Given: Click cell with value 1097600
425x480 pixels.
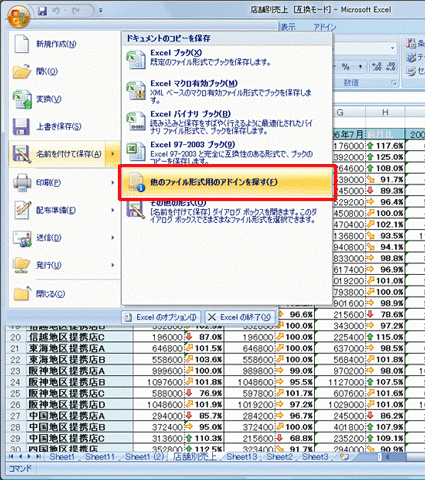Looking at the screenshot, I should click(159, 382).
